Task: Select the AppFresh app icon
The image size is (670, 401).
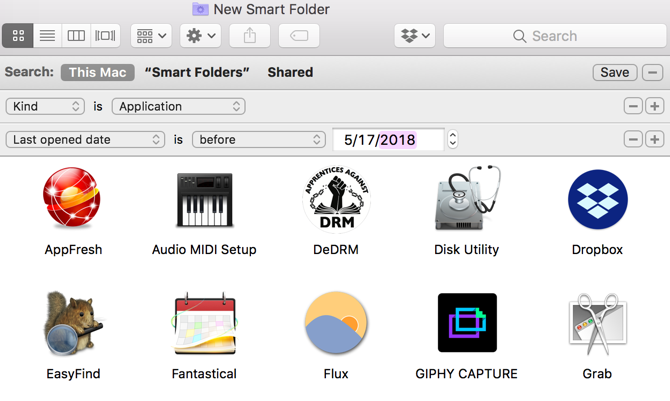Action: coord(72,198)
